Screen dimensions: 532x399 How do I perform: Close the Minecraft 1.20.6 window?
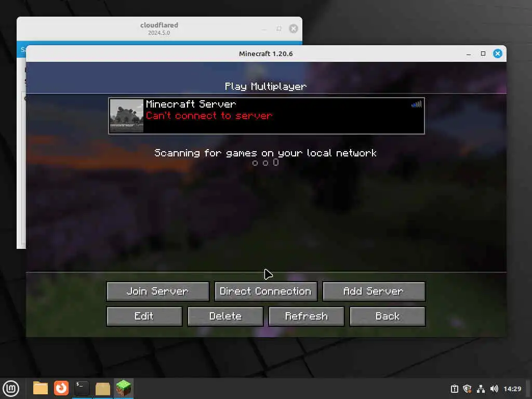(498, 54)
